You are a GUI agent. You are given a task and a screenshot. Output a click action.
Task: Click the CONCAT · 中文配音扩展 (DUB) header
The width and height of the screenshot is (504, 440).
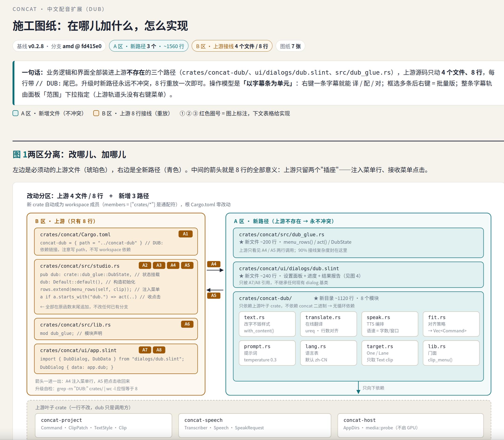[59, 9]
